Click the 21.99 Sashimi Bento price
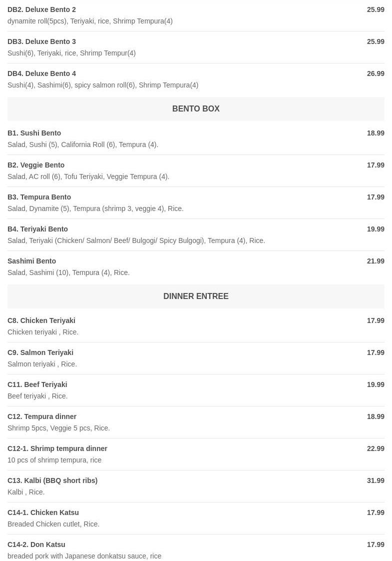Viewport: 392px width, 561px height. (376, 261)
